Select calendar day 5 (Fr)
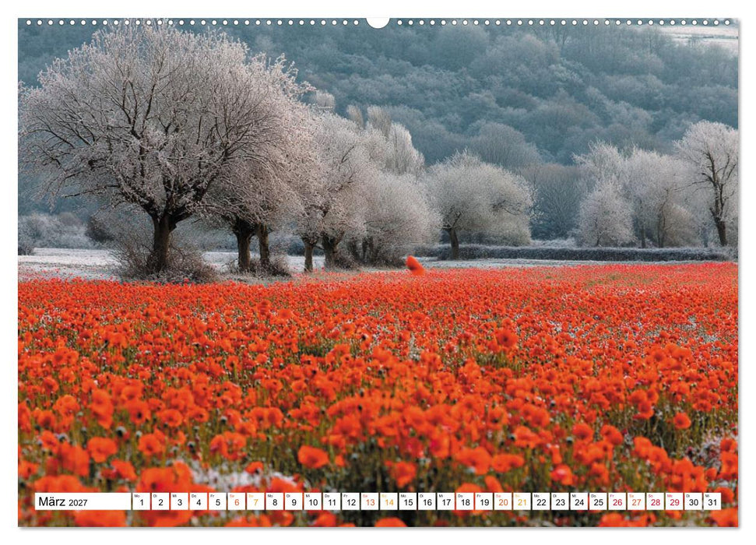Image resolution: width=756 pixels, height=545 pixels. pos(217,501)
